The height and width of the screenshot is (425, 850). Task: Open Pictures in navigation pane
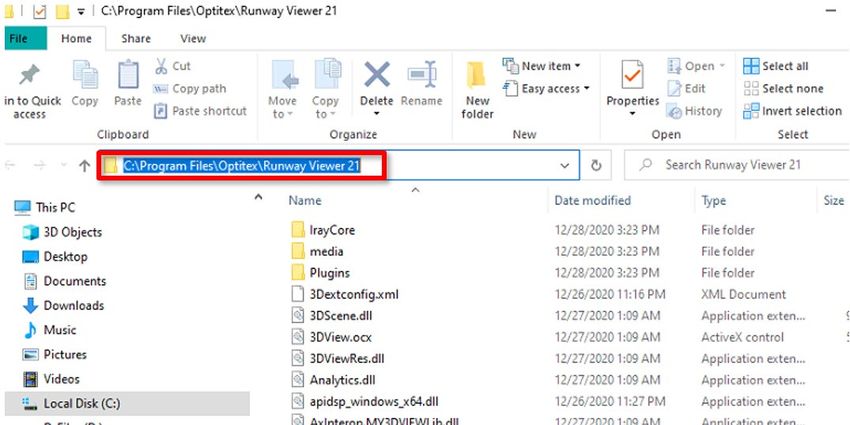click(54, 355)
